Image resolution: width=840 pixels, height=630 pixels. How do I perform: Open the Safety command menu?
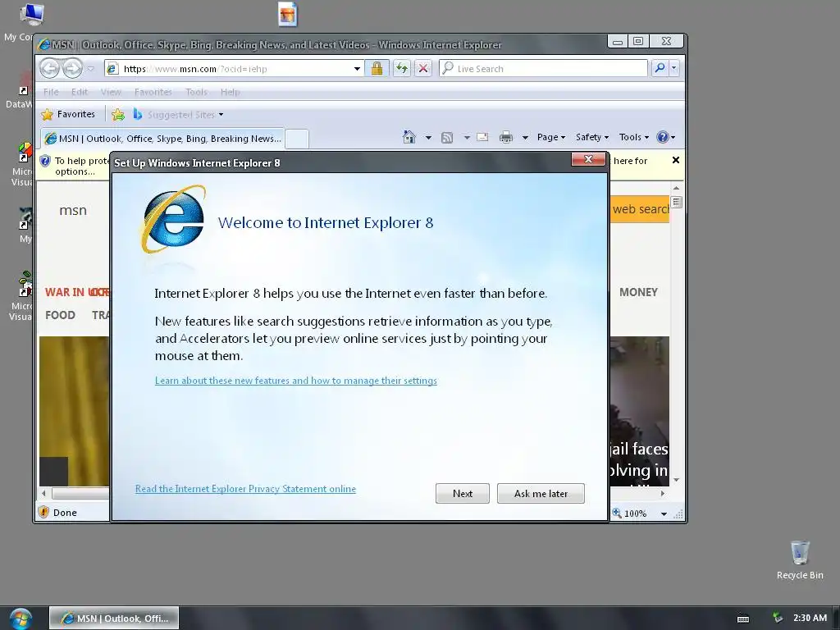click(592, 137)
